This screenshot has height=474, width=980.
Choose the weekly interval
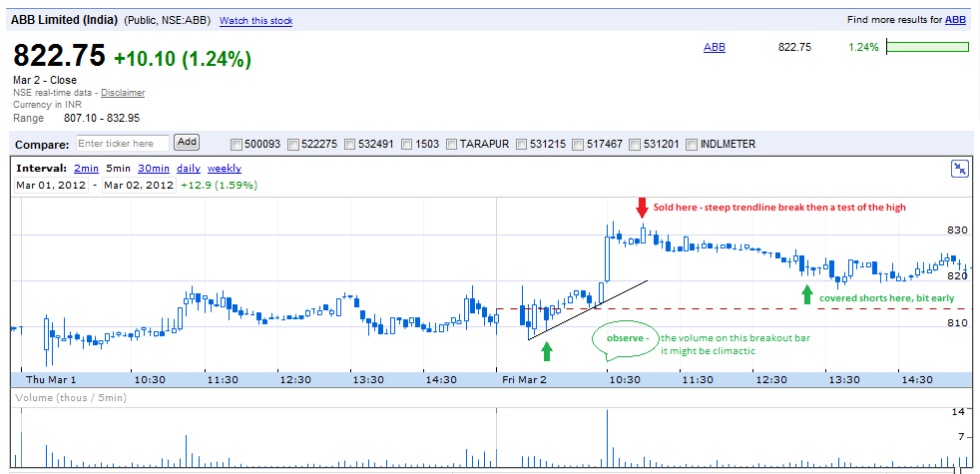225,169
